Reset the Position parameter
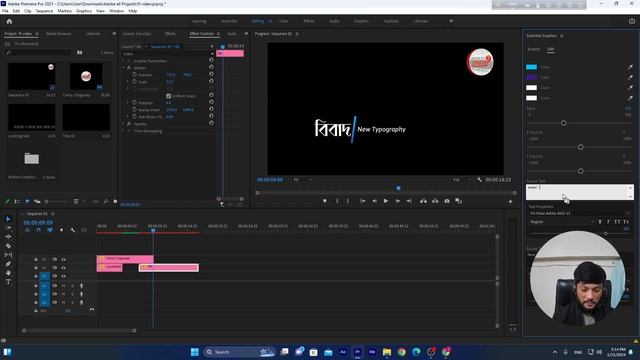640x360 pixels. pyautogui.click(x=211, y=74)
